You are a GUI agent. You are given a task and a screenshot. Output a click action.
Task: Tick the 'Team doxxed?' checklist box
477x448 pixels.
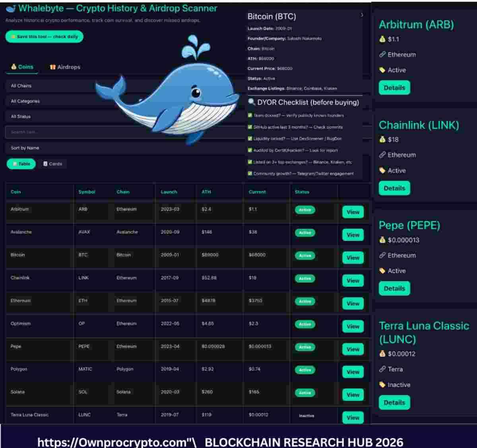(x=250, y=115)
